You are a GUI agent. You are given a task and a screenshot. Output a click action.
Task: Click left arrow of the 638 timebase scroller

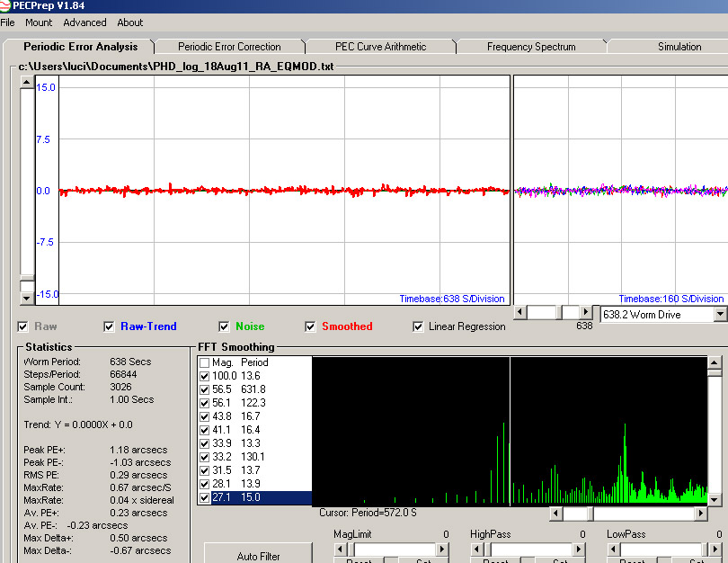pos(520,312)
